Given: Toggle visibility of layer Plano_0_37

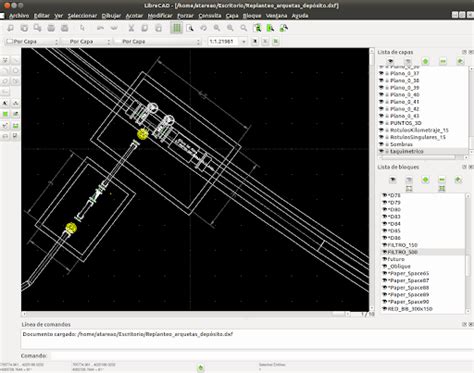Looking at the screenshot, I should click(381, 73).
